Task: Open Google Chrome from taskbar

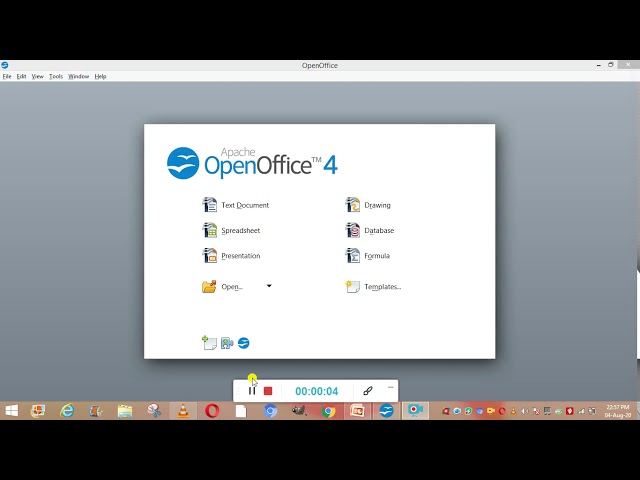Action: (x=328, y=411)
